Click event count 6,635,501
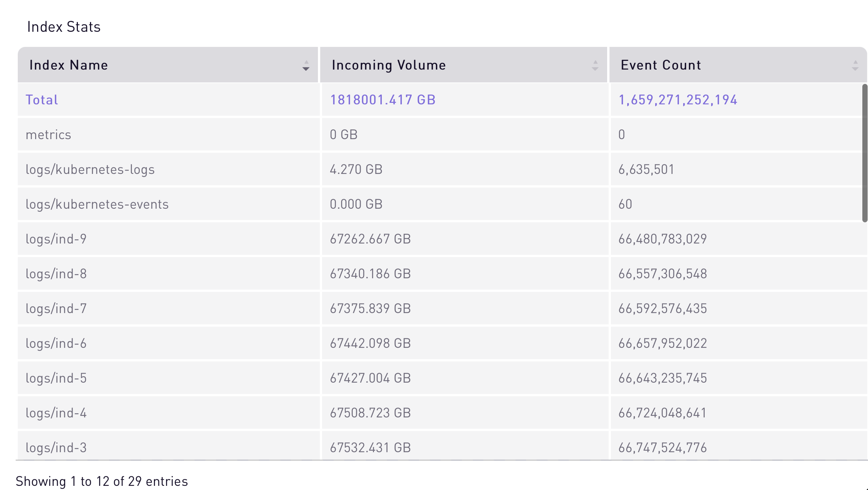The height and width of the screenshot is (490, 868). [x=646, y=169]
